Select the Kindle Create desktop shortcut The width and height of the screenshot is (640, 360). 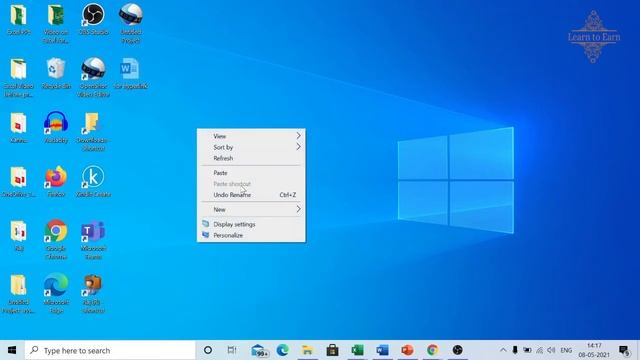coord(93,182)
